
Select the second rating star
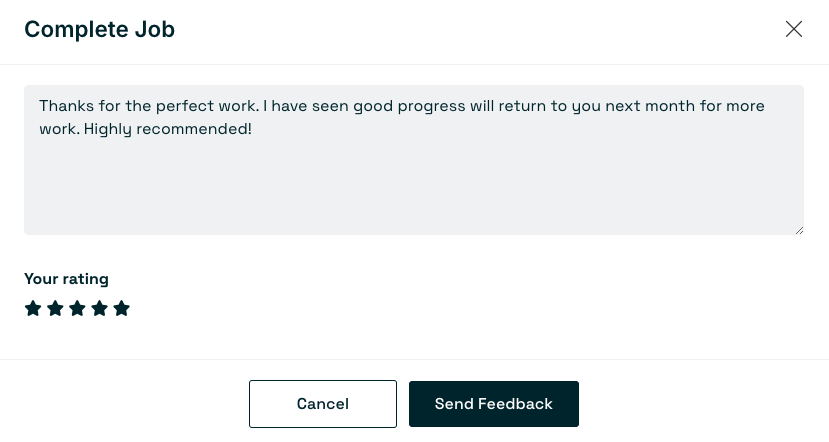click(x=55, y=308)
